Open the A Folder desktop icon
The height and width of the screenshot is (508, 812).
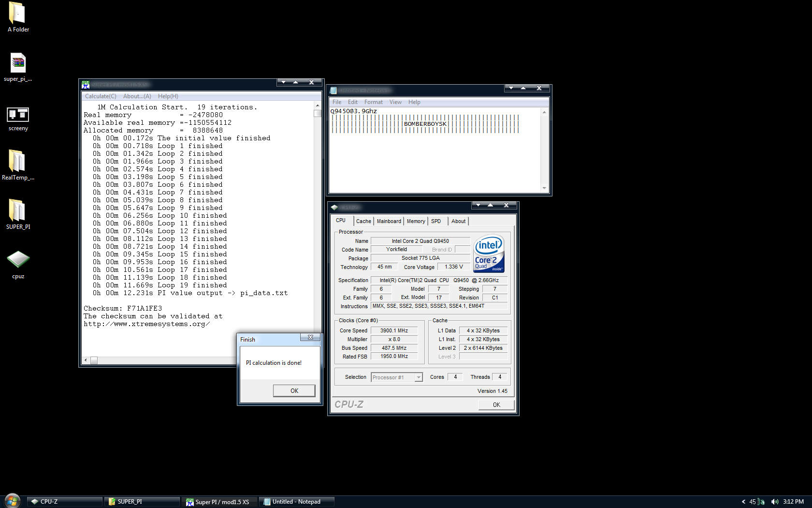tap(18, 17)
